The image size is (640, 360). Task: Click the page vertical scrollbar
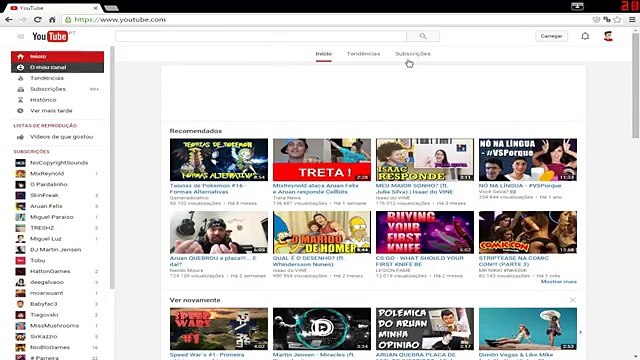(636, 86)
